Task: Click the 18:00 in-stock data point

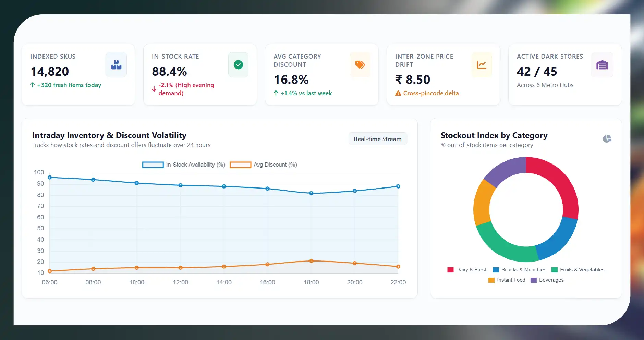Action: pyautogui.click(x=311, y=193)
